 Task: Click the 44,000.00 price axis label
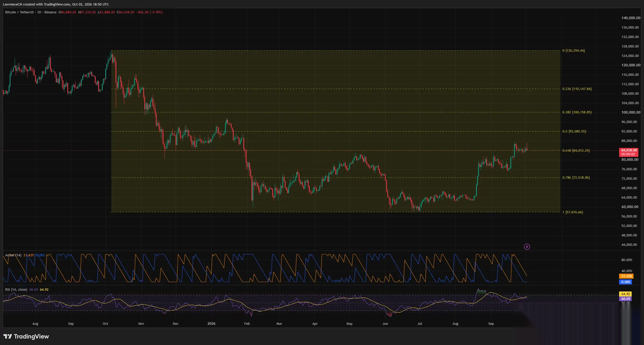(x=629, y=245)
